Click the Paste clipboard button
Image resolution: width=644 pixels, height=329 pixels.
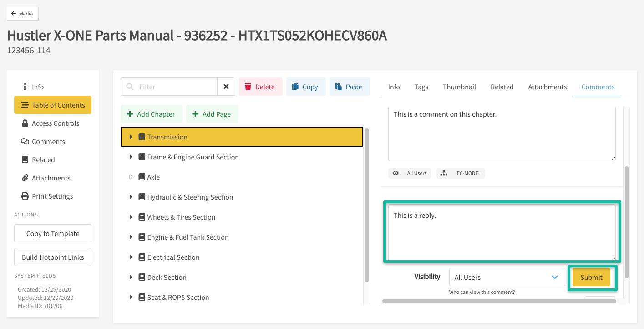coord(349,87)
